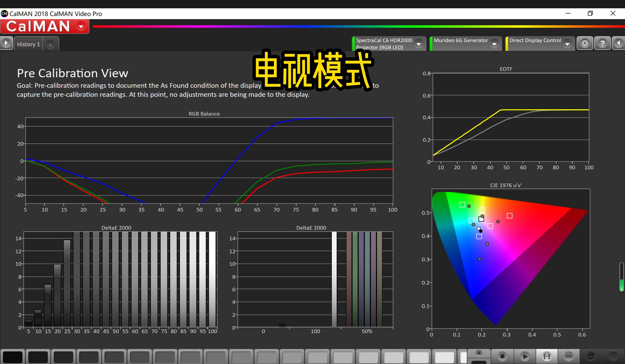The height and width of the screenshot is (364, 625).
Task: Expand the pattern preview with up arrow
Action: pos(479,353)
